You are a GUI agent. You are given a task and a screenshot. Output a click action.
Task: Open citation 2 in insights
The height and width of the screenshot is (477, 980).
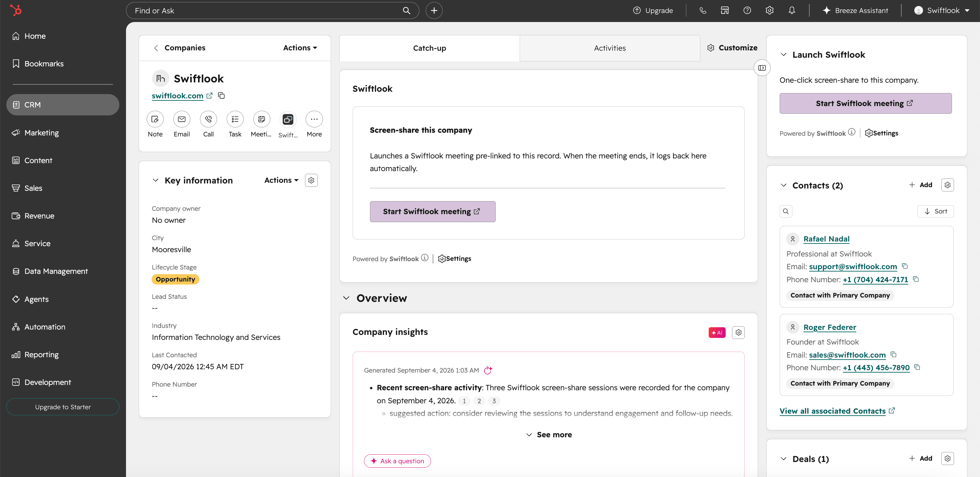click(479, 401)
